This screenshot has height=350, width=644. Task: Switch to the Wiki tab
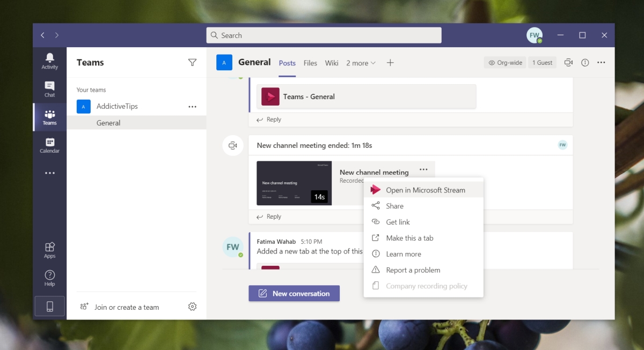point(332,63)
